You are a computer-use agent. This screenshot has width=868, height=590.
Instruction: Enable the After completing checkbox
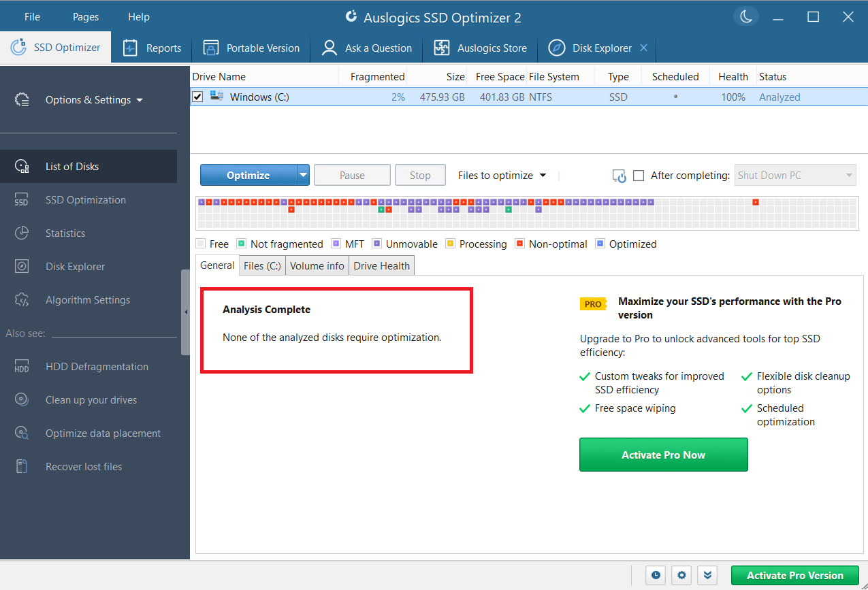639,176
